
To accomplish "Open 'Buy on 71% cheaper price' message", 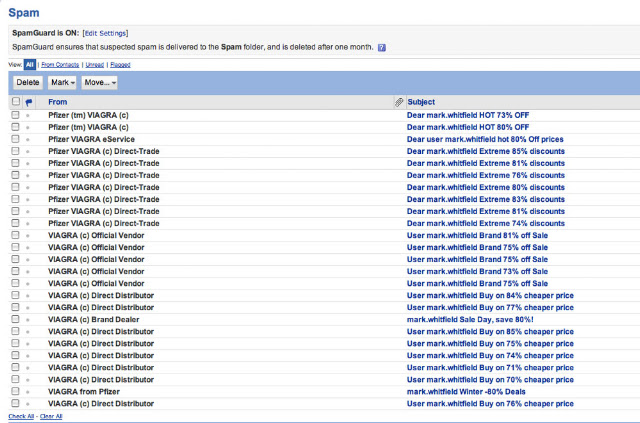I will 490,367.
